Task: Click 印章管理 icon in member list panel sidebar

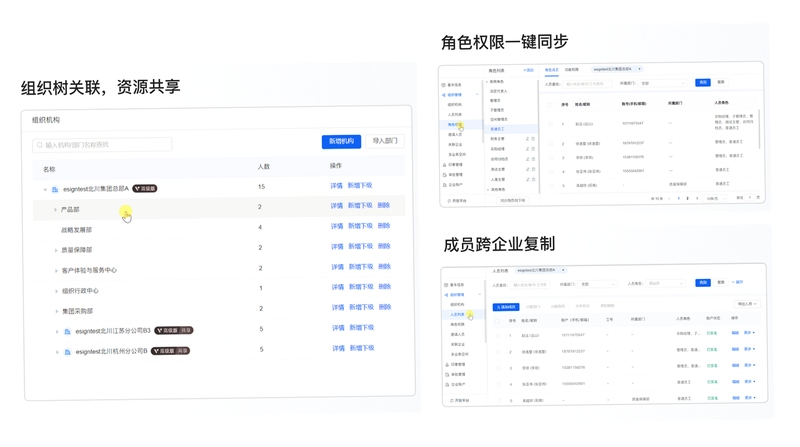Action: pos(447,365)
